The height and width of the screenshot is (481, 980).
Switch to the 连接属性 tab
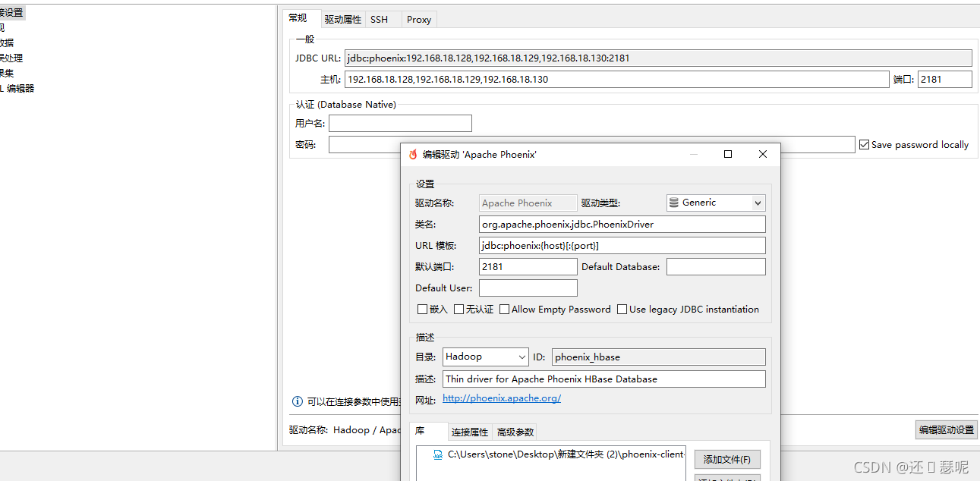click(470, 432)
